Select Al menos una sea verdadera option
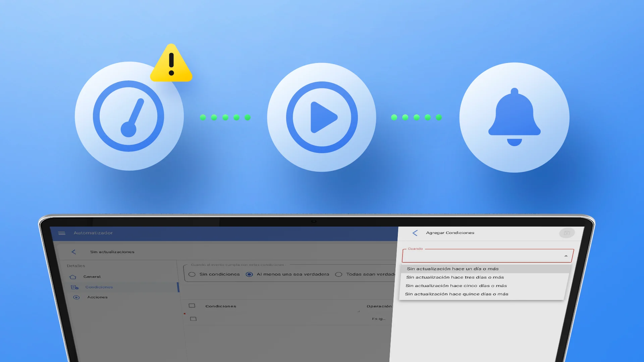The width and height of the screenshot is (644, 362). pos(249,274)
